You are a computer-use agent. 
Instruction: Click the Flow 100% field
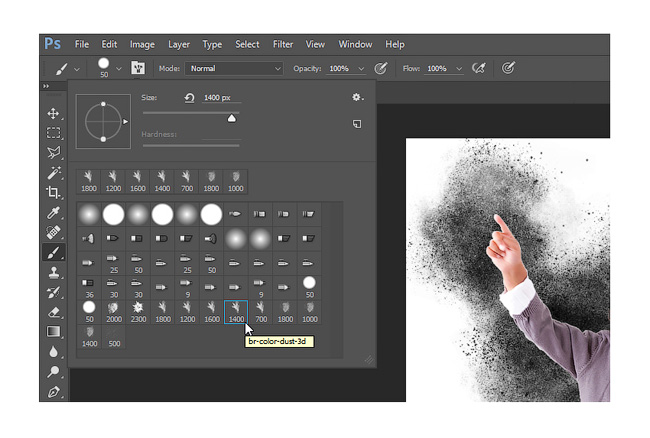[x=437, y=69]
